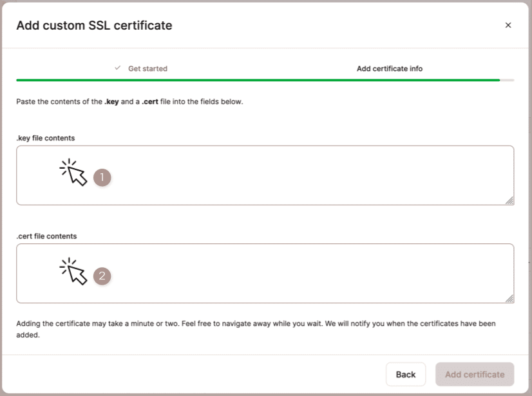Image resolution: width=532 pixels, height=396 pixels.
Task: Click the numbered badge 1 marker
Action: point(102,178)
